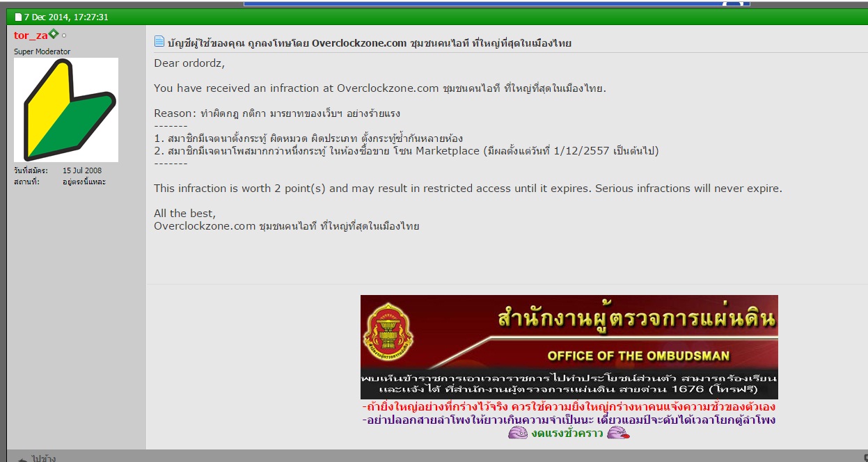
Task: Click the Thai headline สำนักงานผู้ตรวจการแผ่นดิน on the banner
Action: click(636, 319)
